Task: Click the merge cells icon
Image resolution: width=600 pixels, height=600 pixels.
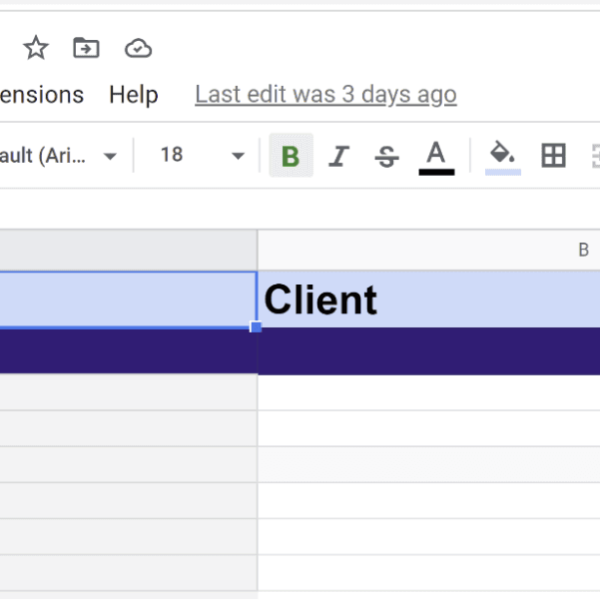Action: coord(596,155)
